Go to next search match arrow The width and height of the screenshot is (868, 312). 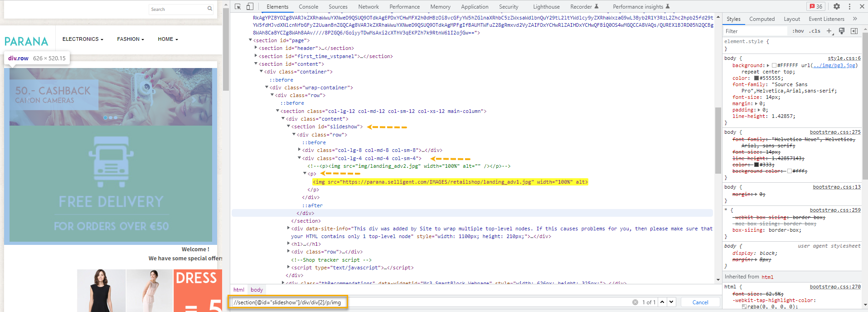click(x=671, y=302)
